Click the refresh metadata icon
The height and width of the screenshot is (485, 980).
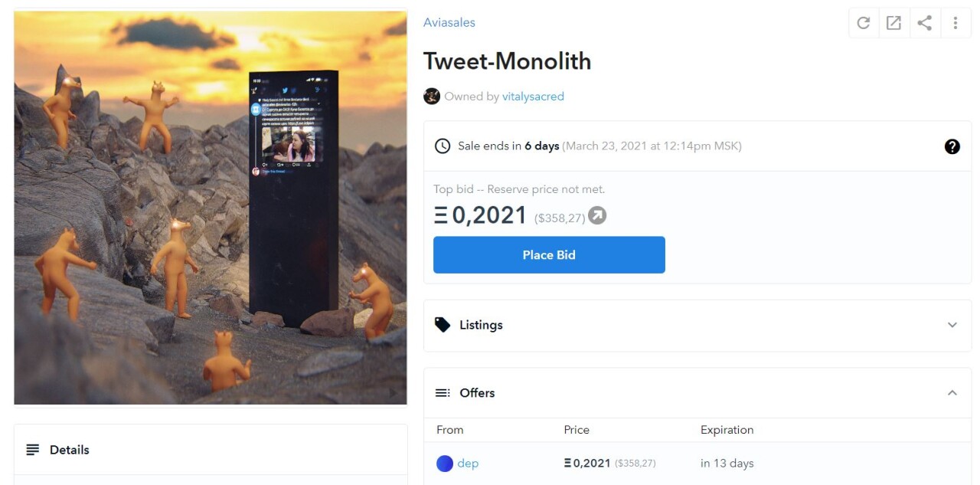[x=864, y=23]
